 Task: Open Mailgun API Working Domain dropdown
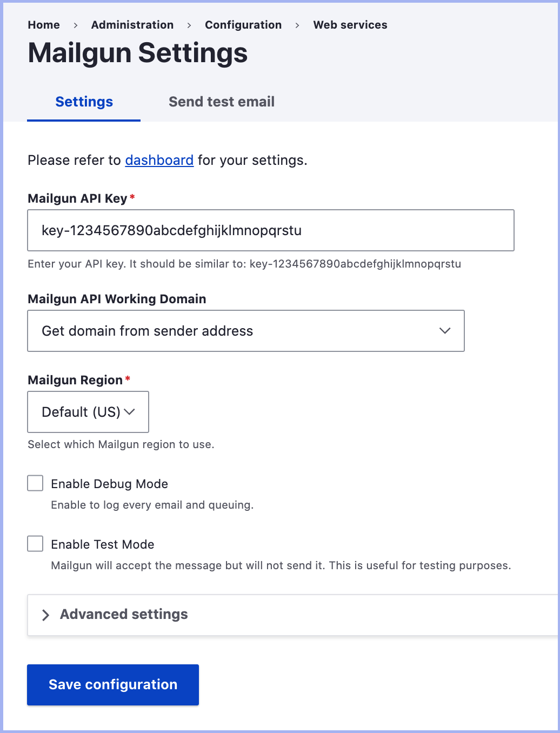[245, 331]
